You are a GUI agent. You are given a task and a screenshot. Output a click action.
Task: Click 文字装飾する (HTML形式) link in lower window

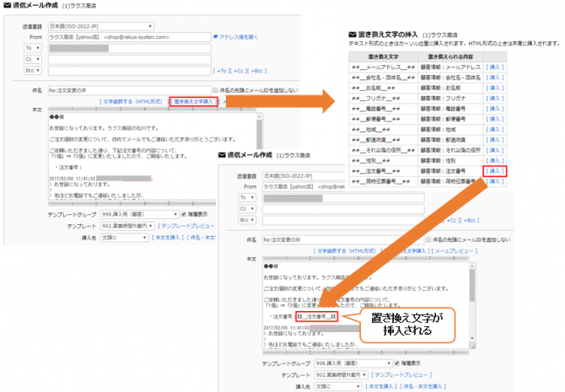tap(347, 251)
